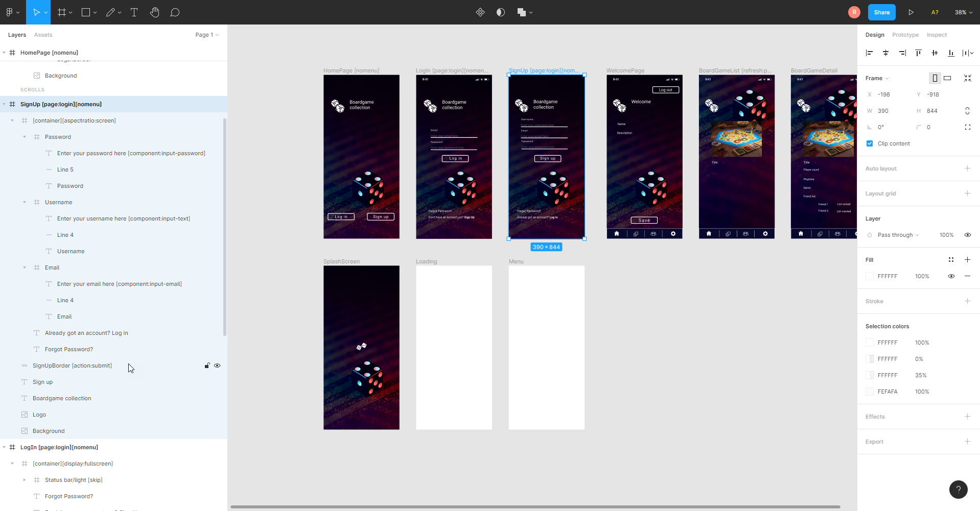Viewport: 980px width, 511px height.
Task: Switch to the Prototype tab
Action: 905,35
